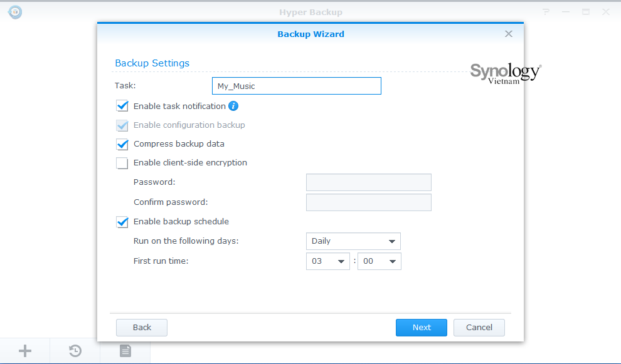
Task: Disable task notification
Action: pos(122,106)
